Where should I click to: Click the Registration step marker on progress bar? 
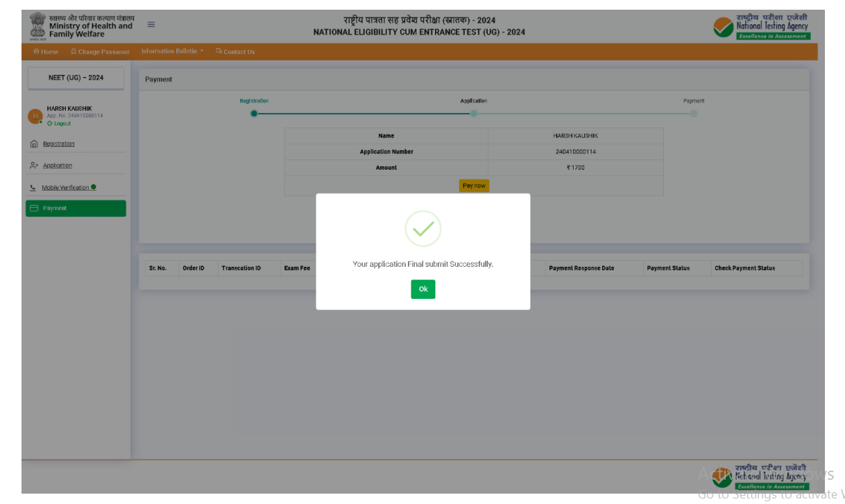point(254,114)
